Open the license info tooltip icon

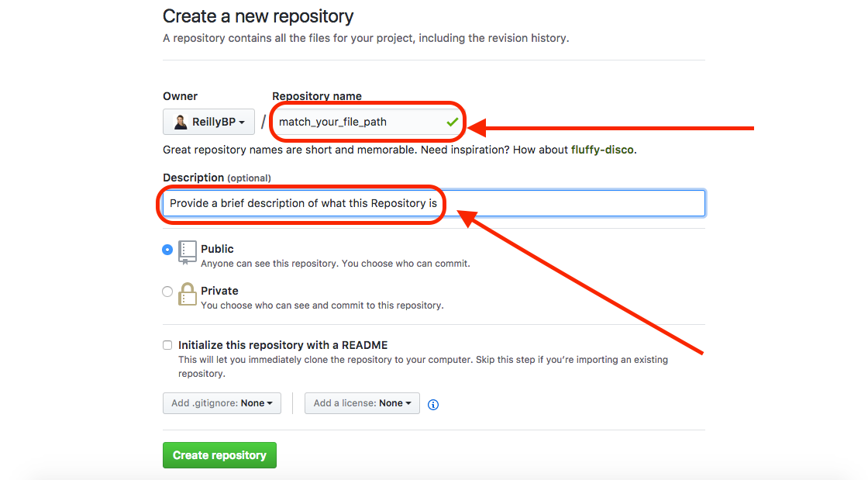tap(432, 404)
